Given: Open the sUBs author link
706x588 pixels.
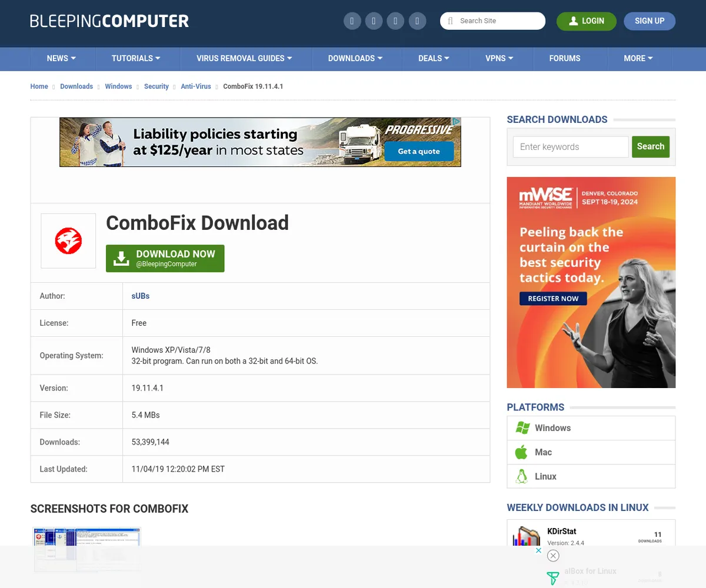Looking at the screenshot, I should coord(141,296).
